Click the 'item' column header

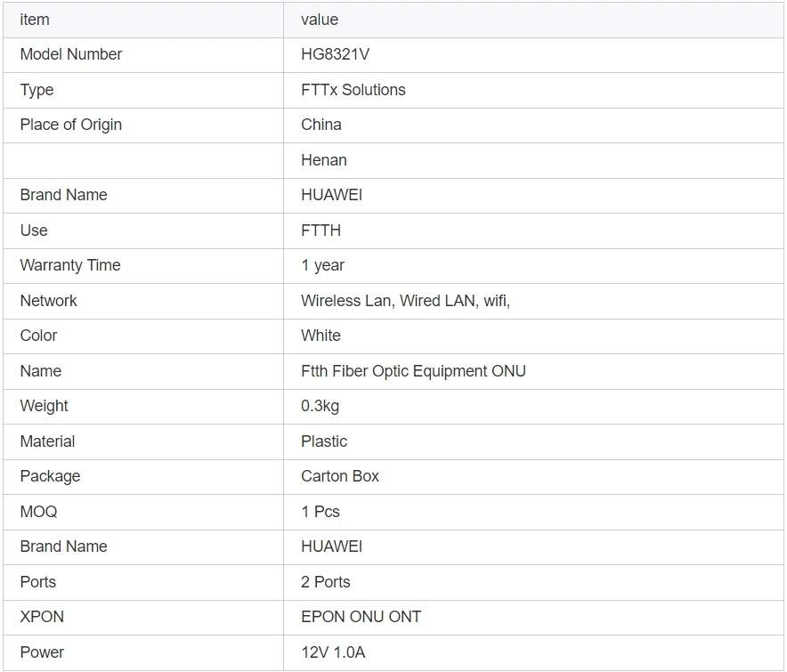[35, 20]
